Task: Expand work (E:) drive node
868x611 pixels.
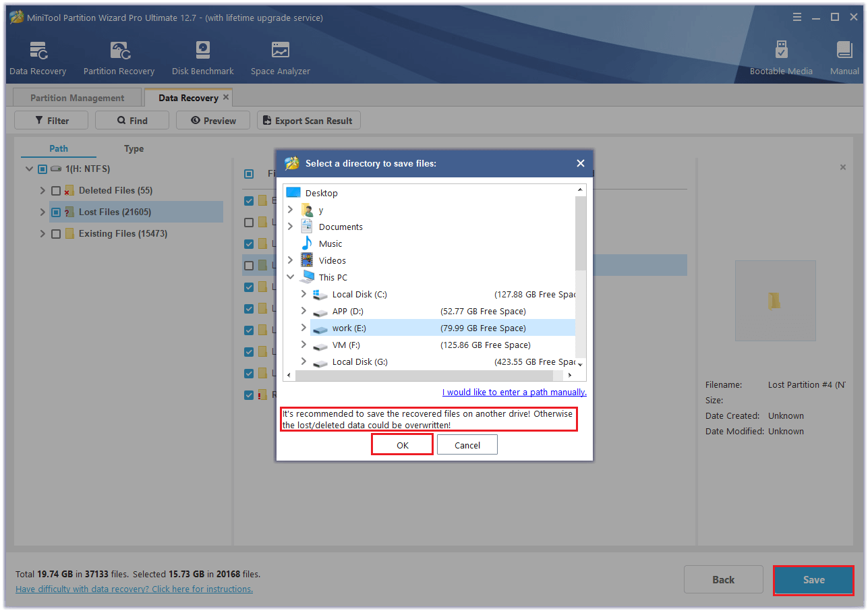Action: [x=303, y=328]
